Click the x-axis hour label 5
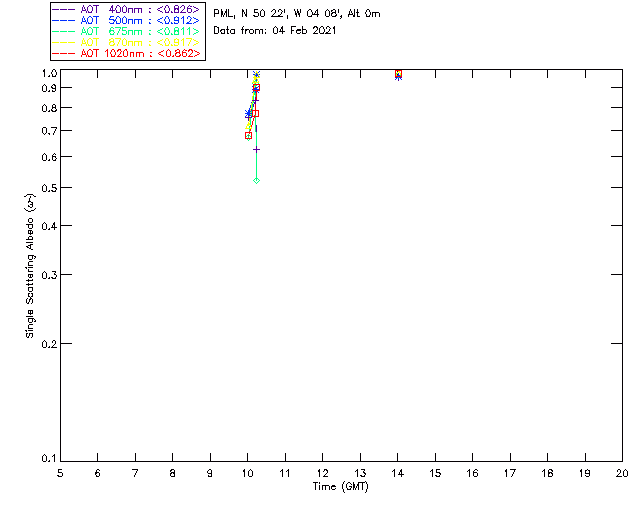This screenshot has width=640, height=512. (60, 473)
